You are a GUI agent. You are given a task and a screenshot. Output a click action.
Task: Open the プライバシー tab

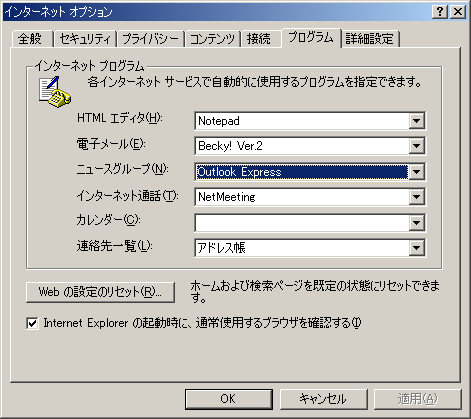pyautogui.click(x=150, y=39)
